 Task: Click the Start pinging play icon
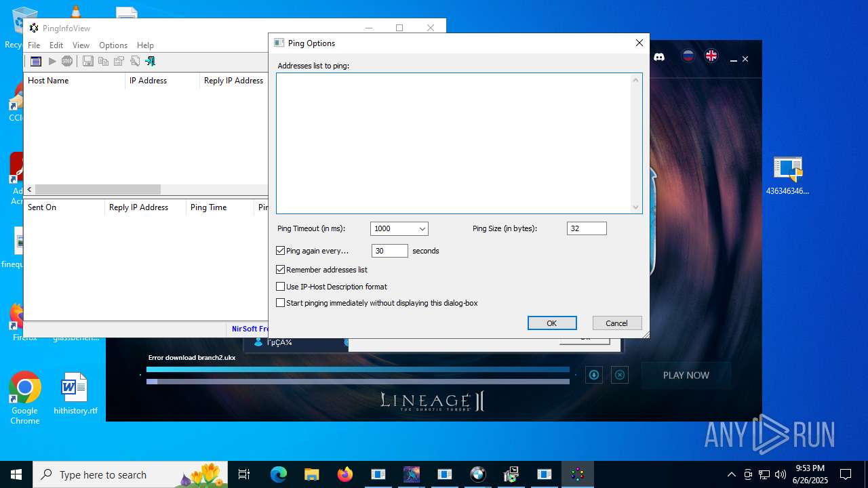[x=52, y=61]
